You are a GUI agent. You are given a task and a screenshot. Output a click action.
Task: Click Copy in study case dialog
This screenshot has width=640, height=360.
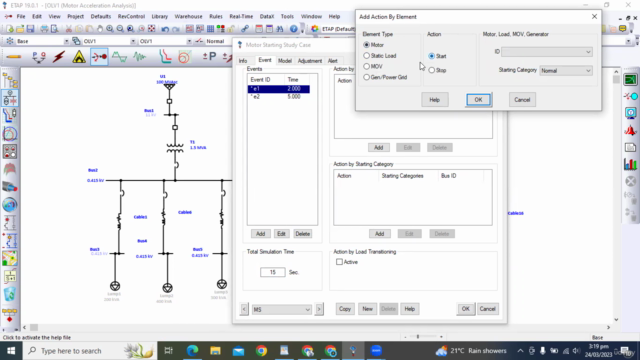[345, 309]
